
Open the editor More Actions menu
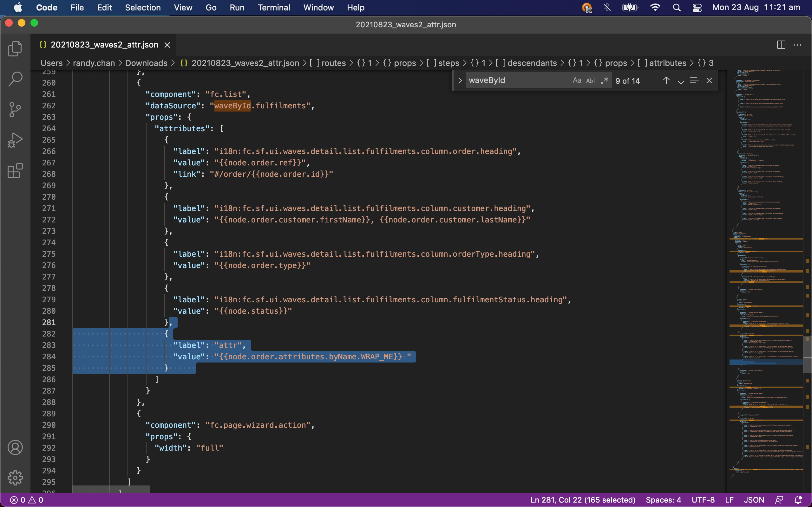coord(797,45)
